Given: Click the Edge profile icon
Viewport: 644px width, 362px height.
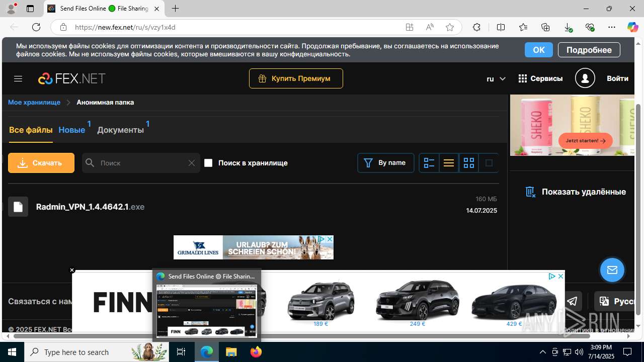Looking at the screenshot, I should click(11, 9).
